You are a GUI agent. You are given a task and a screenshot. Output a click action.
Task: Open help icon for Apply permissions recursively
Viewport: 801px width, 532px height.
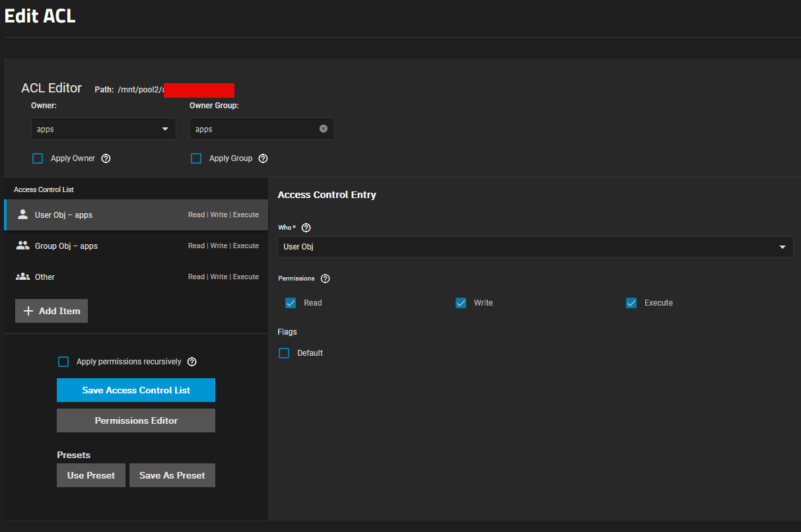tap(192, 362)
